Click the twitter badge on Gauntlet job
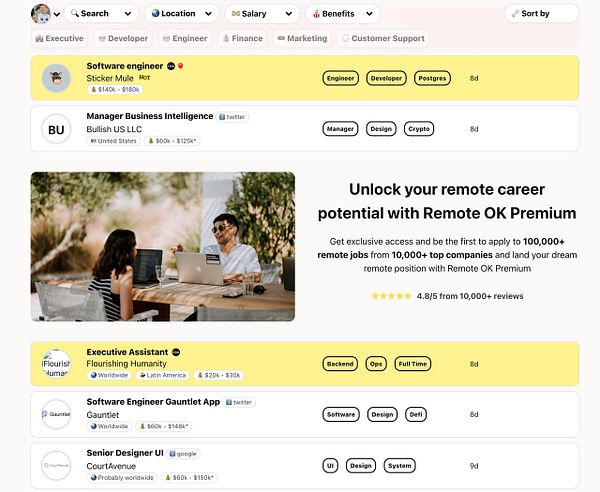The height and width of the screenshot is (492, 600). click(239, 402)
